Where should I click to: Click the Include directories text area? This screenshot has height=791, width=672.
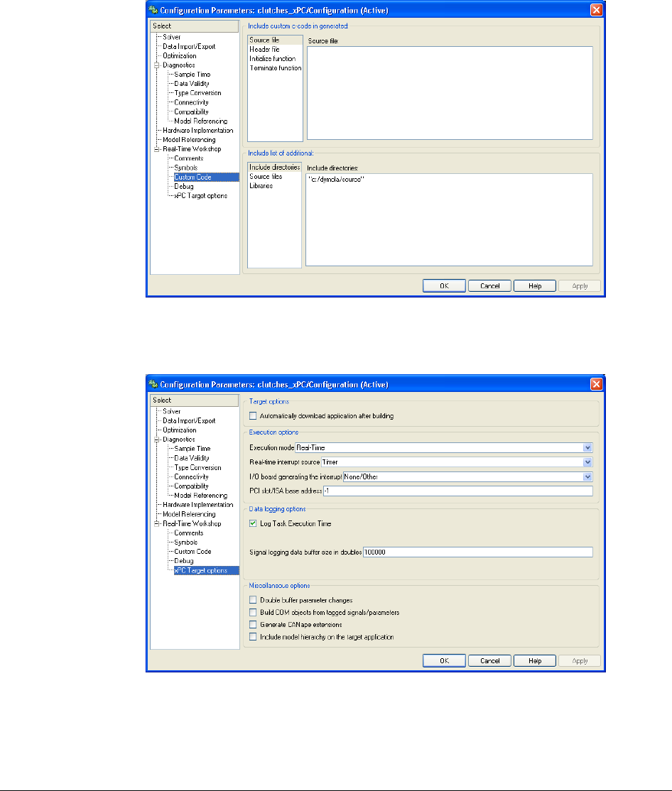tap(449, 220)
